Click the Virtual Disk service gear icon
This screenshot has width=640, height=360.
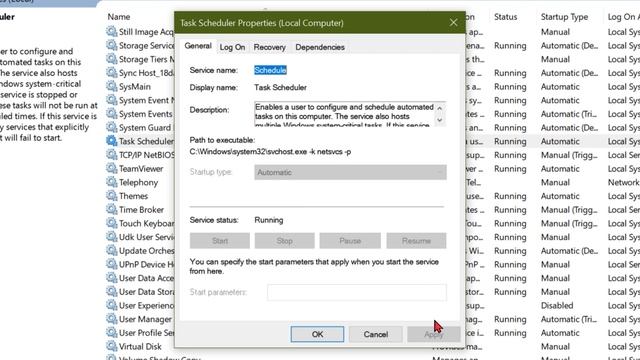click(x=111, y=346)
